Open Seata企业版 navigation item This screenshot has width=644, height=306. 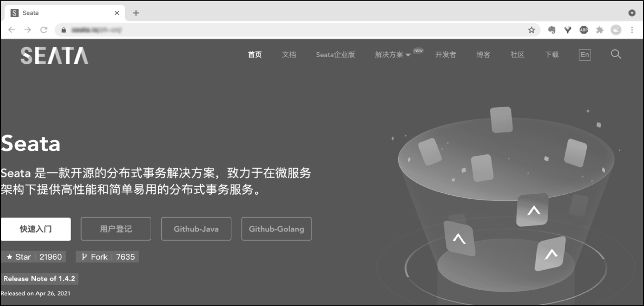[x=335, y=54]
